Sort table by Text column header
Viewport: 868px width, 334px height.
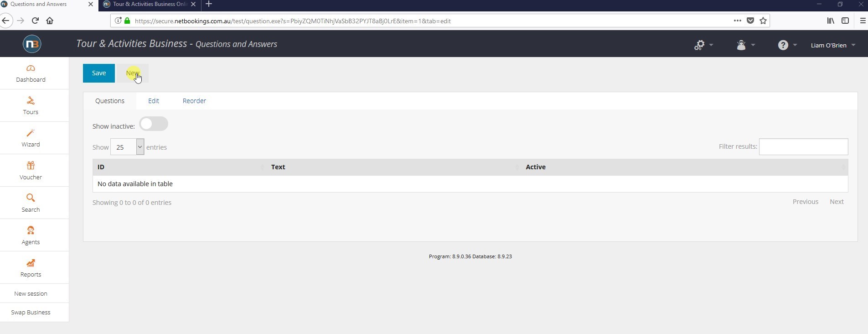tap(394, 167)
